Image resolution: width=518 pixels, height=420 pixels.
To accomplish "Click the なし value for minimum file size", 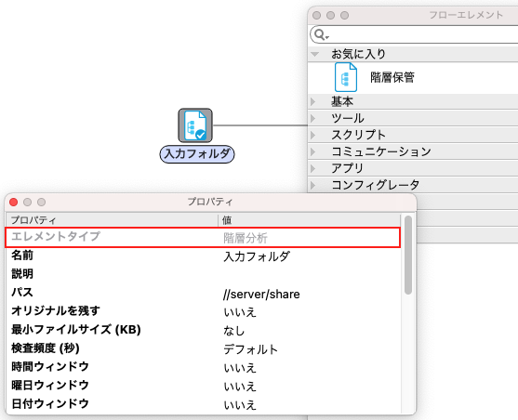I will [234, 331].
